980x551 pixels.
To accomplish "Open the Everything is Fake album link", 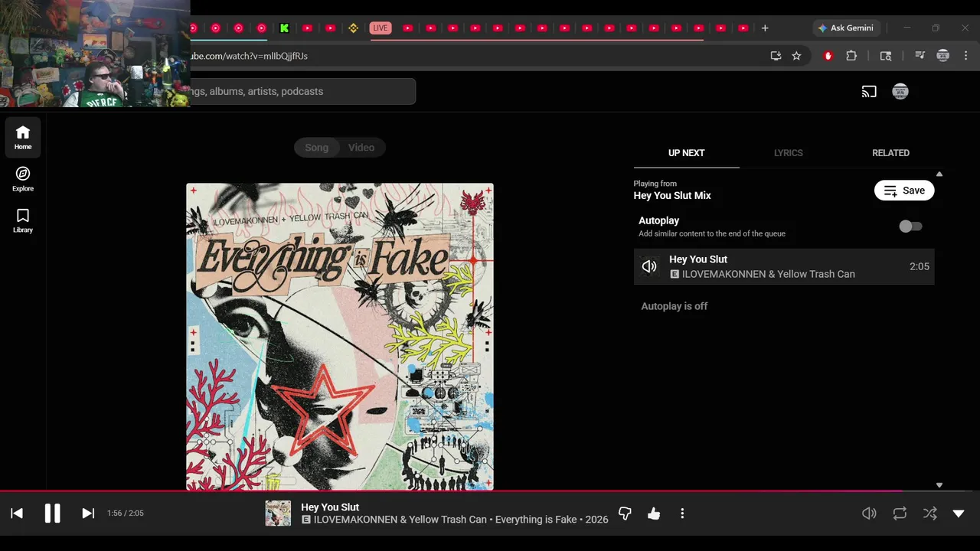I will (536, 520).
